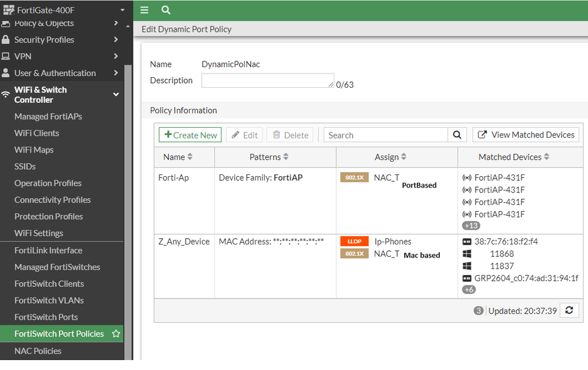The height and width of the screenshot is (370, 588).
Task: Open FortiSwitch VLANs
Action: pos(49,300)
